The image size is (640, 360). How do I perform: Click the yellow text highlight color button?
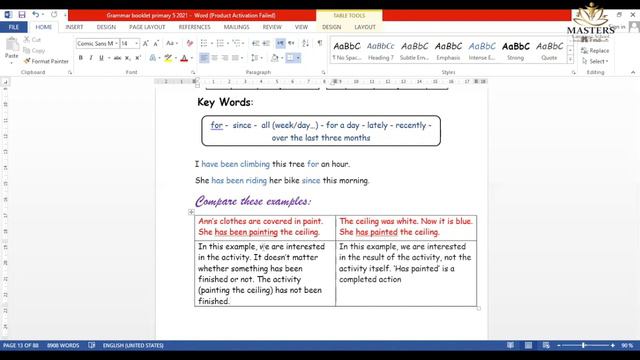coord(168,58)
